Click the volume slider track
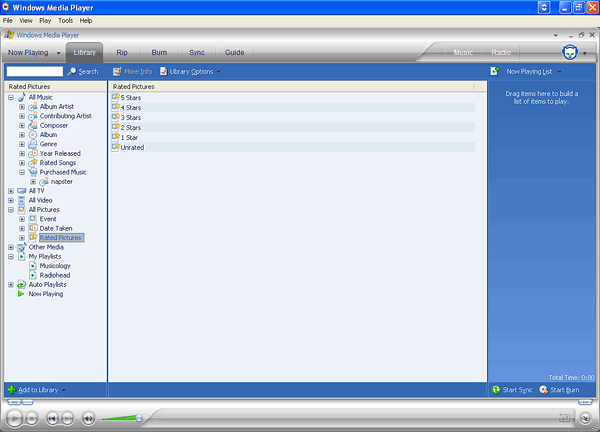 tap(120, 418)
